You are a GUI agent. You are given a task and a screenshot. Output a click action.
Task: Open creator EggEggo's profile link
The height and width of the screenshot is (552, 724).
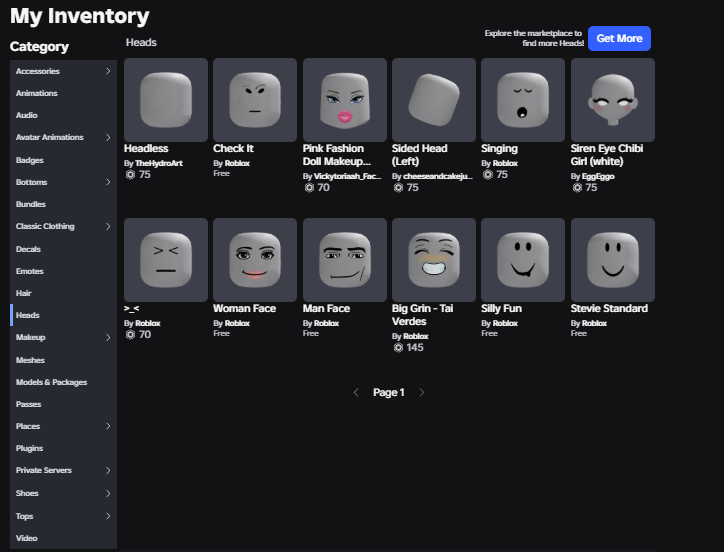(x=598, y=176)
